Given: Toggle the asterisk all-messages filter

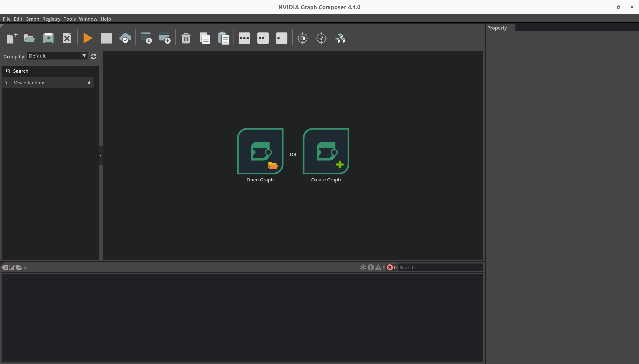Looking at the screenshot, I should click(363, 268).
